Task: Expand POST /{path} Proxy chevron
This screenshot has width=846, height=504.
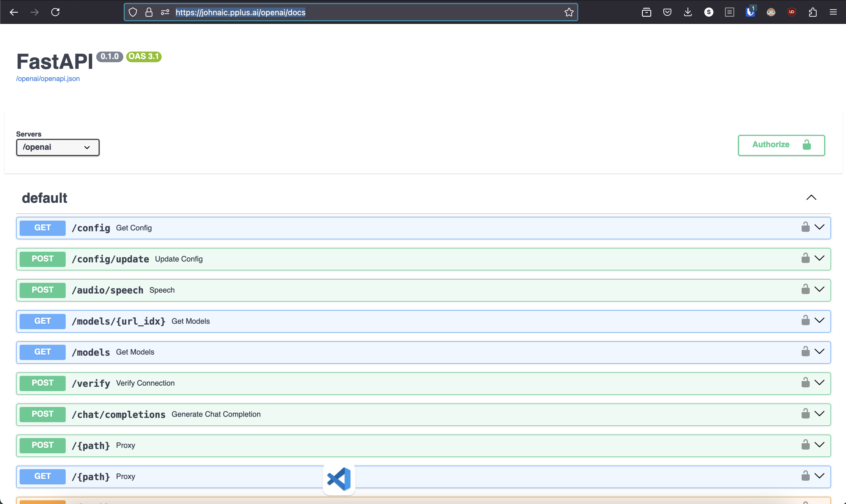Action: (819, 445)
